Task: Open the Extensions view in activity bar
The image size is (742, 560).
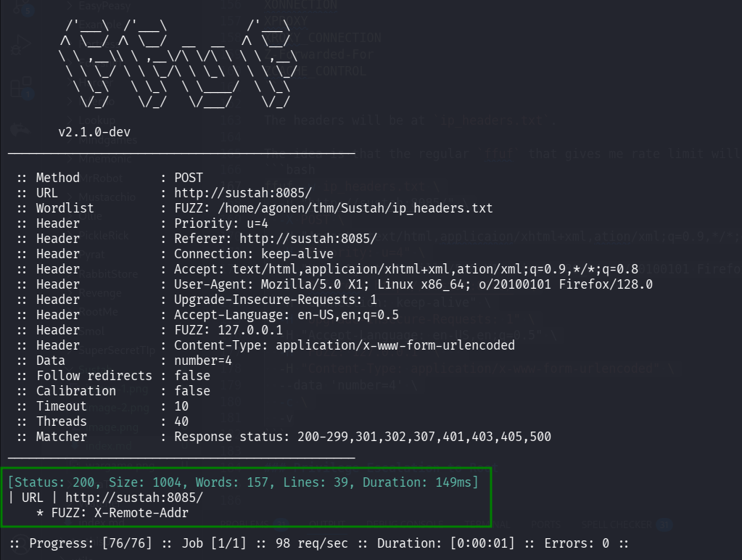Action: point(22,89)
